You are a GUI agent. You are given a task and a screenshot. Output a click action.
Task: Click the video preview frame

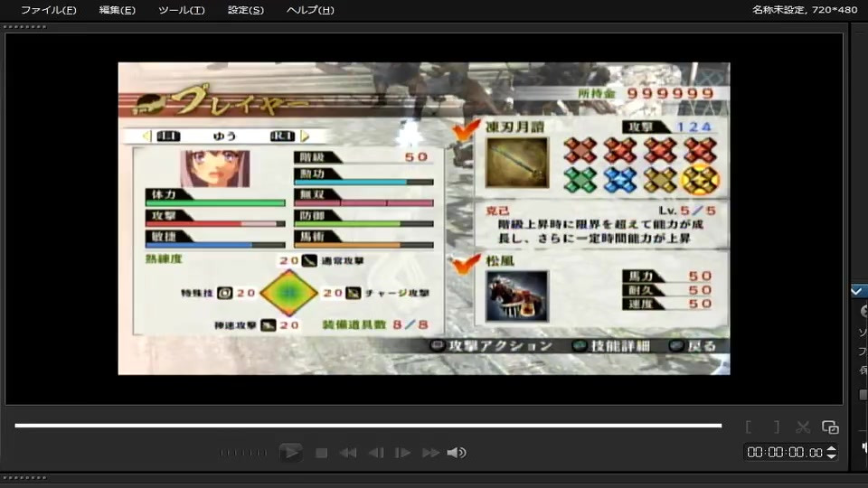click(424, 219)
